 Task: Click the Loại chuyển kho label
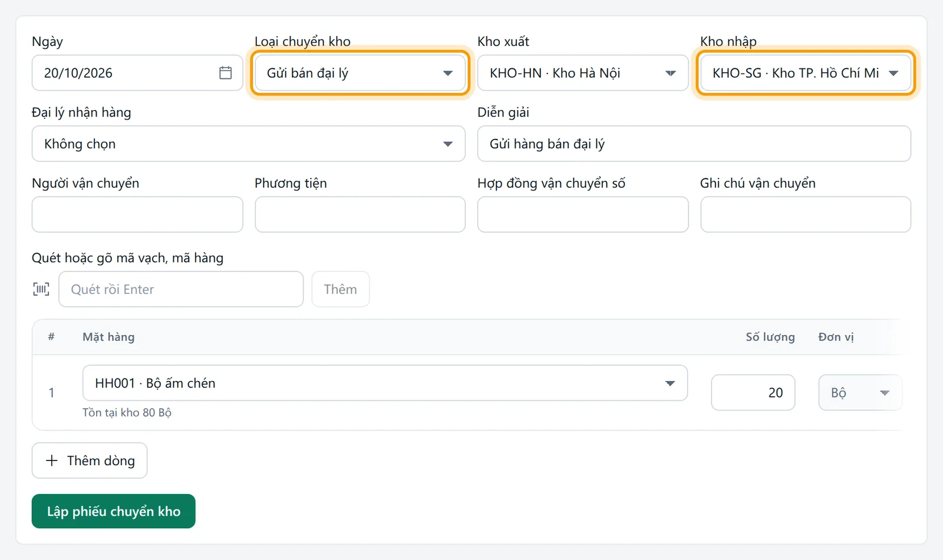302,41
